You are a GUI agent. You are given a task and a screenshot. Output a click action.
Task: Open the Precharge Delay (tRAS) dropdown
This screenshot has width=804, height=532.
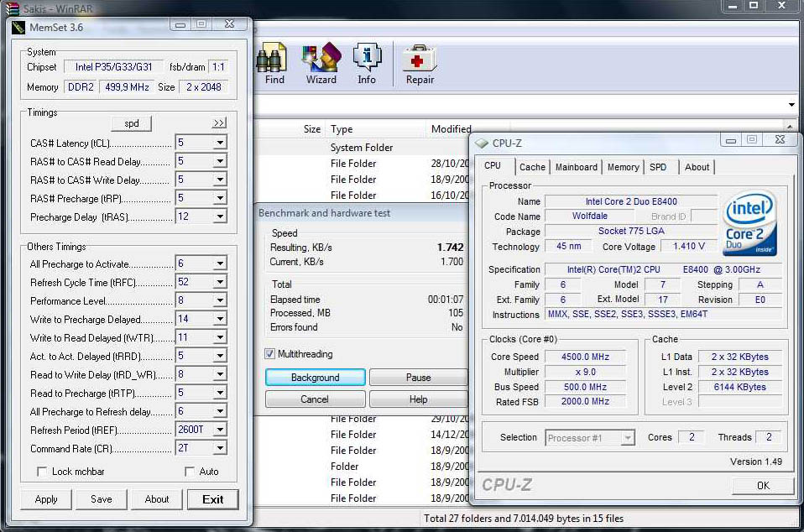(220, 216)
